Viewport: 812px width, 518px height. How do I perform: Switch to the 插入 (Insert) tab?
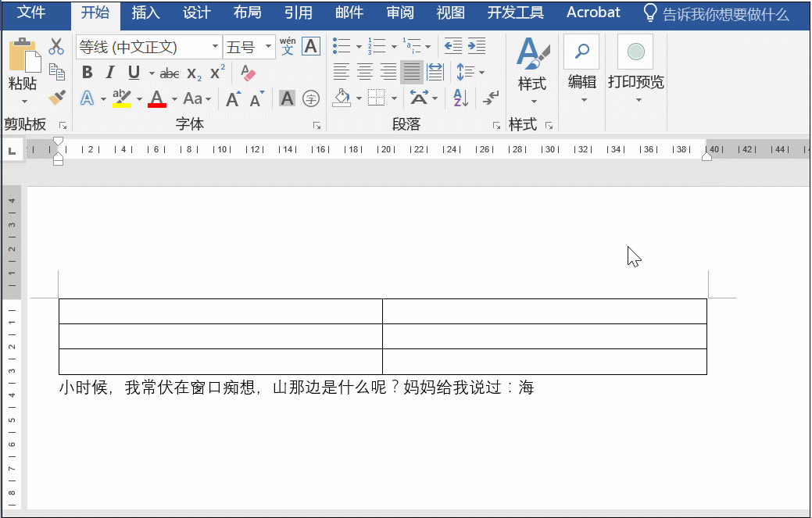tap(145, 13)
